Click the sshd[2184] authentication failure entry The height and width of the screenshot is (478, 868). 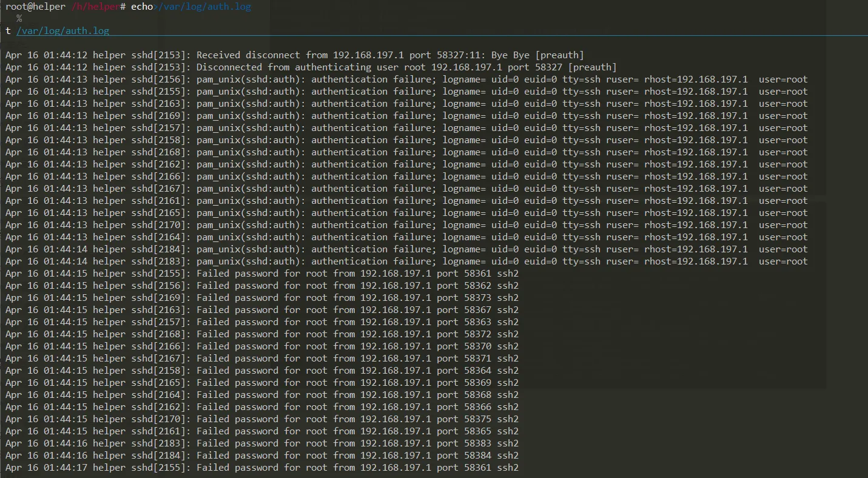point(406,249)
